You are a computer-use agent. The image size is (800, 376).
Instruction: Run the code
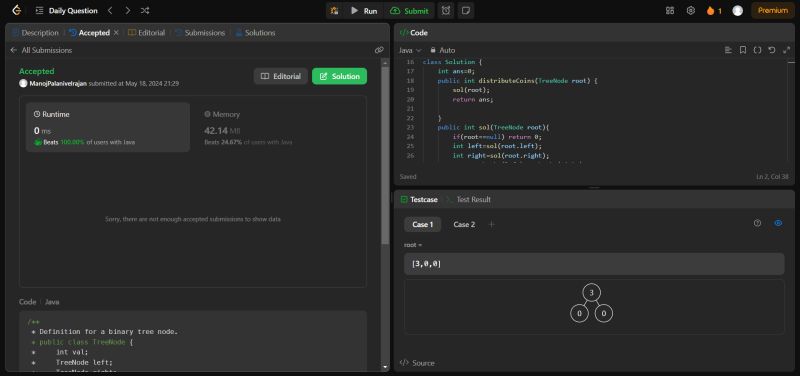364,10
